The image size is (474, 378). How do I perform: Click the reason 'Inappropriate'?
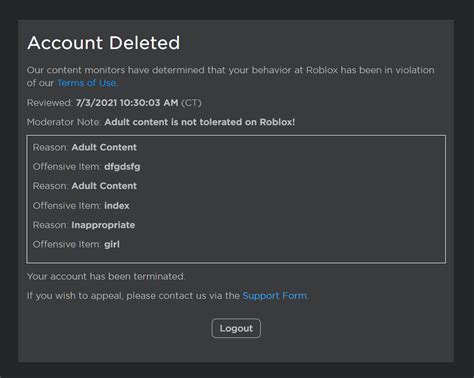click(x=103, y=225)
